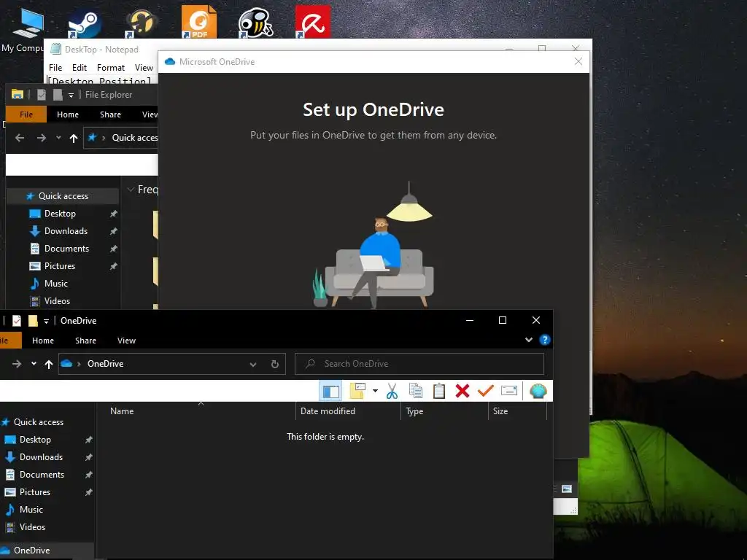Open the File menu in Notepad
Image resolution: width=747 pixels, height=560 pixels.
(x=55, y=68)
